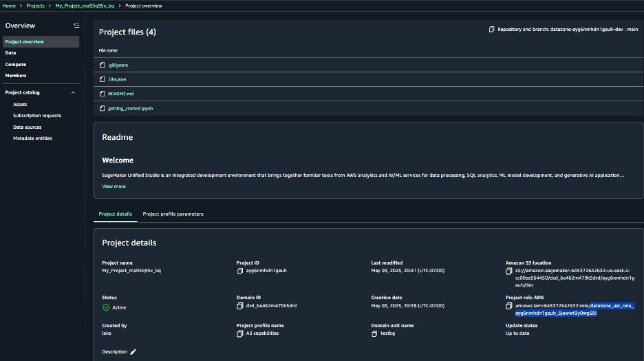Copy the Domain unit name testbg

click(x=375, y=333)
